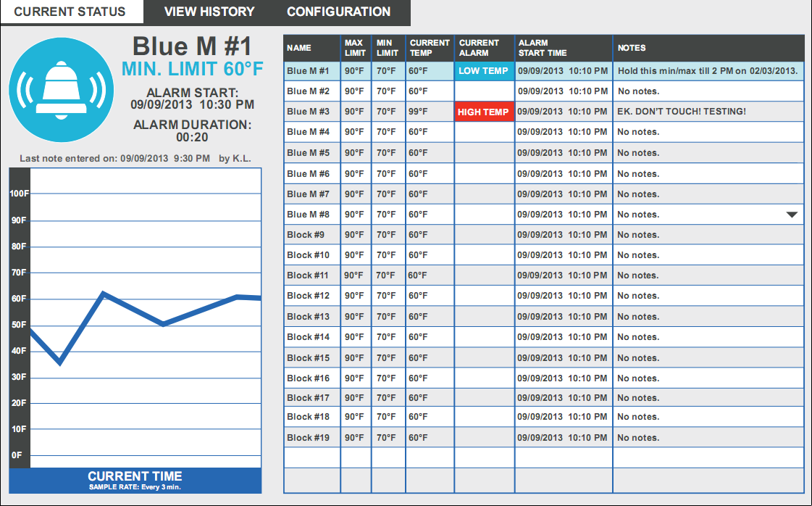The height and width of the screenshot is (506, 812).
Task: Select the Block #12 row name
Action: tap(309, 296)
